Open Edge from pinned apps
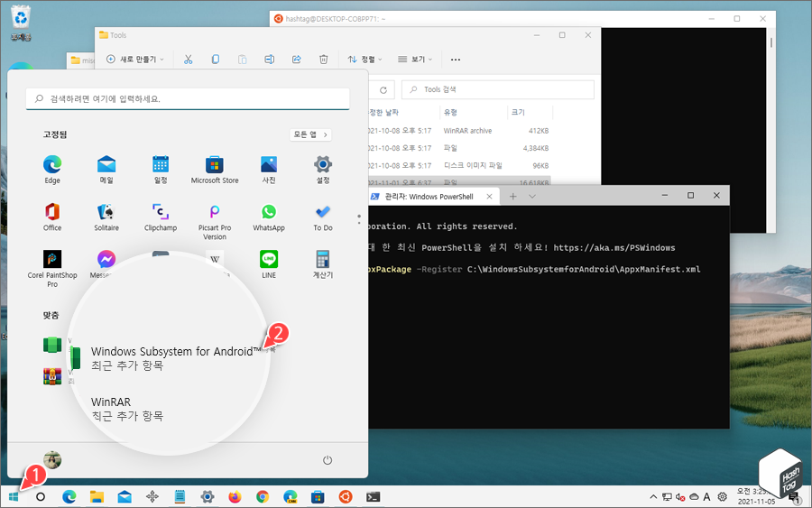812x508 pixels. pyautogui.click(x=51, y=170)
